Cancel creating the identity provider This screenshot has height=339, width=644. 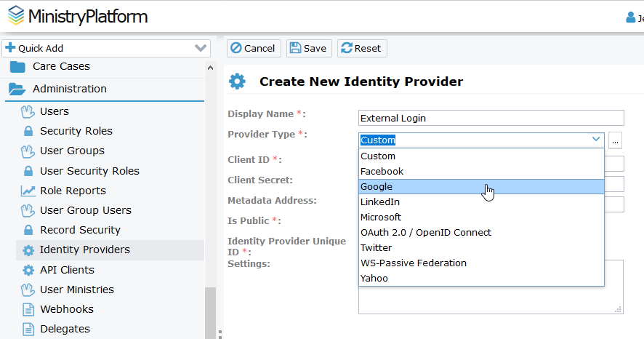[254, 48]
